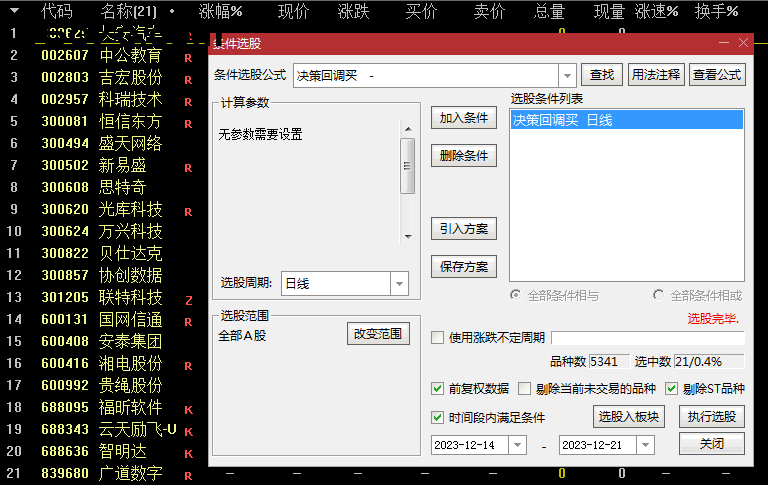This screenshot has width=768, height=485.
Task: Select stock 盛天网络 in list
Action: (130, 144)
